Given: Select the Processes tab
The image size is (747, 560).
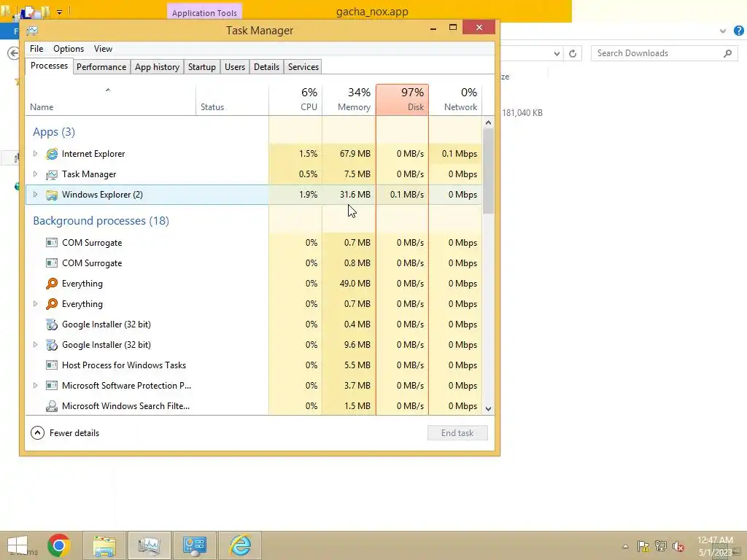Looking at the screenshot, I should (x=49, y=66).
